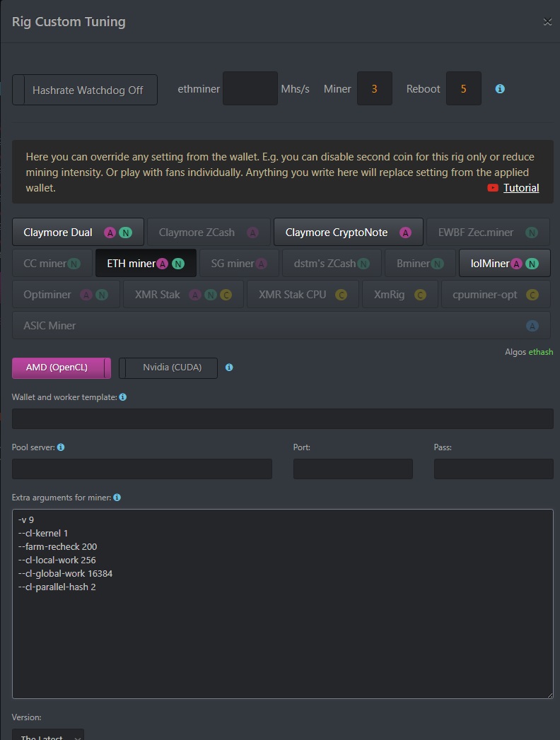Viewport: 560px width, 740px height.
Task: Select the EWBF Zec.miner option
Action: (x=488, y=233)
